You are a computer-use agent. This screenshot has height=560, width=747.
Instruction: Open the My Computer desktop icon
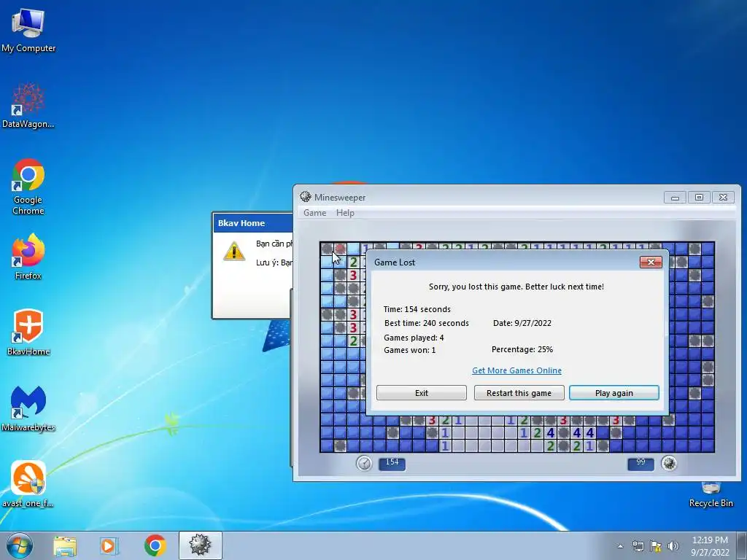(28, 30)
